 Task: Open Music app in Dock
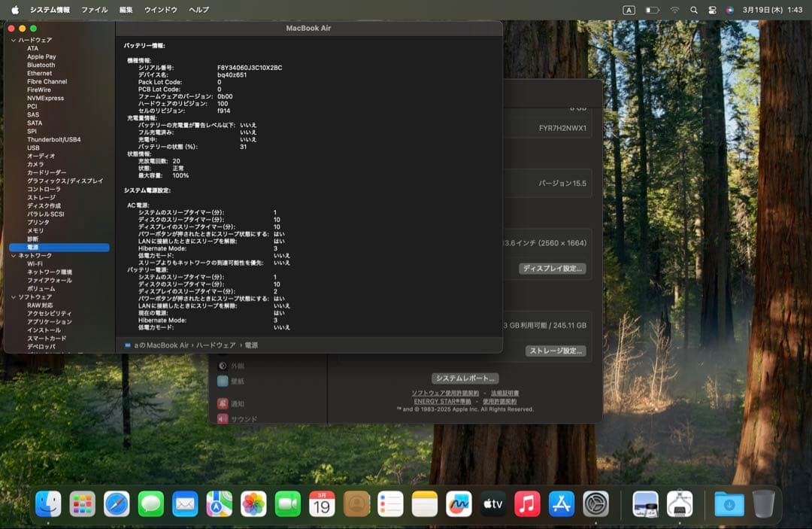(x=527, y=503)
